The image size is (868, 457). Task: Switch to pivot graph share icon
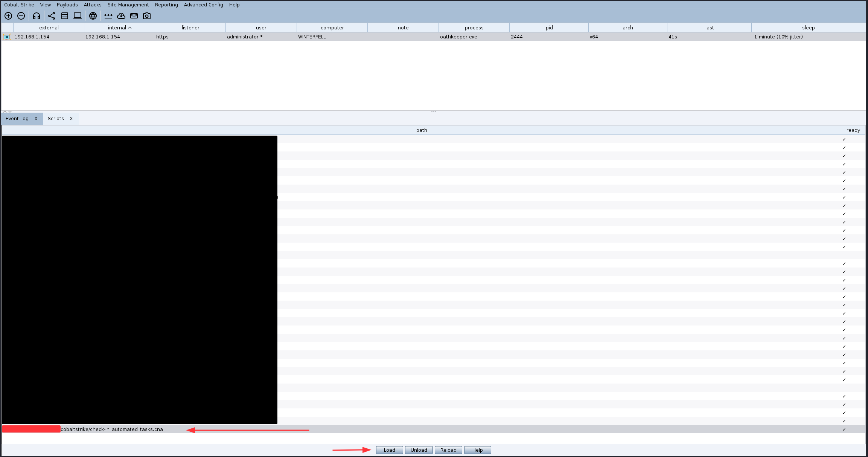pos(52,16)
